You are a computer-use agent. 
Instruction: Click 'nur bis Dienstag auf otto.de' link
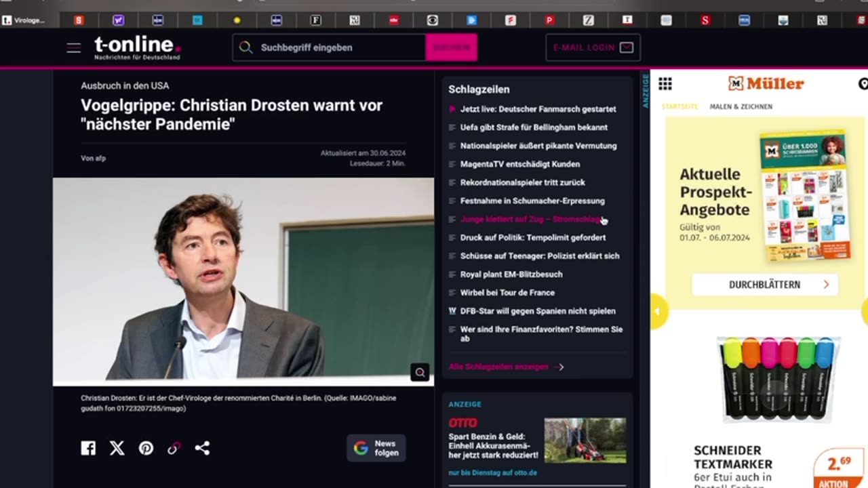click(492, 472)
